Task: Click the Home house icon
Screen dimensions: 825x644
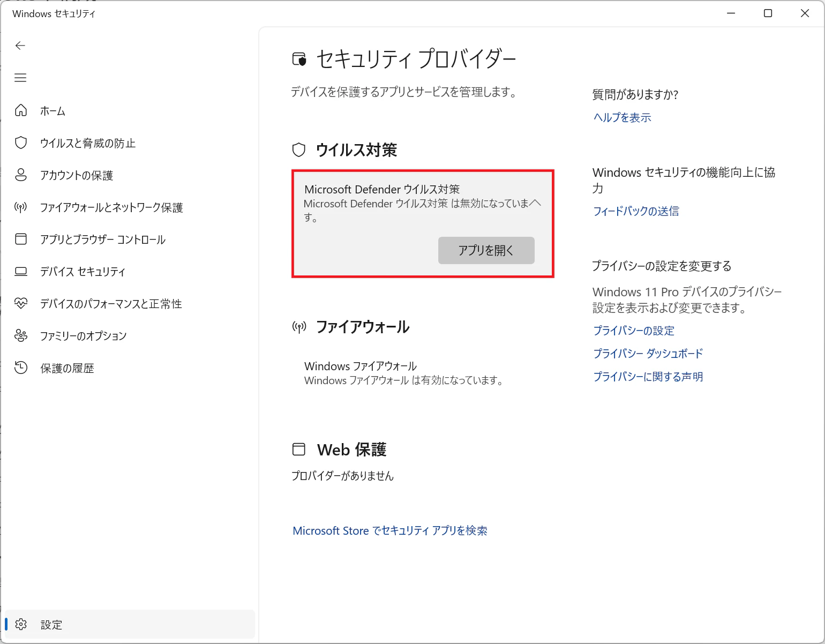Action: (21, 110)
